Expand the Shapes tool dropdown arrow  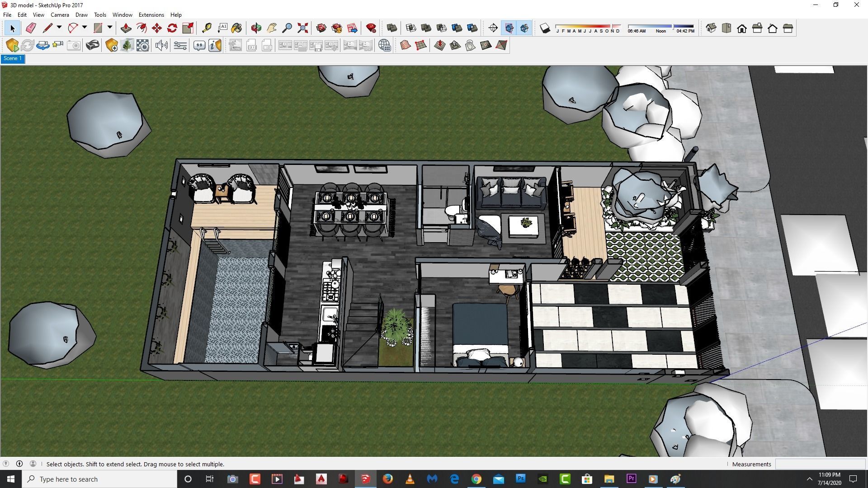pyautogui.click(x=110, y=28)
